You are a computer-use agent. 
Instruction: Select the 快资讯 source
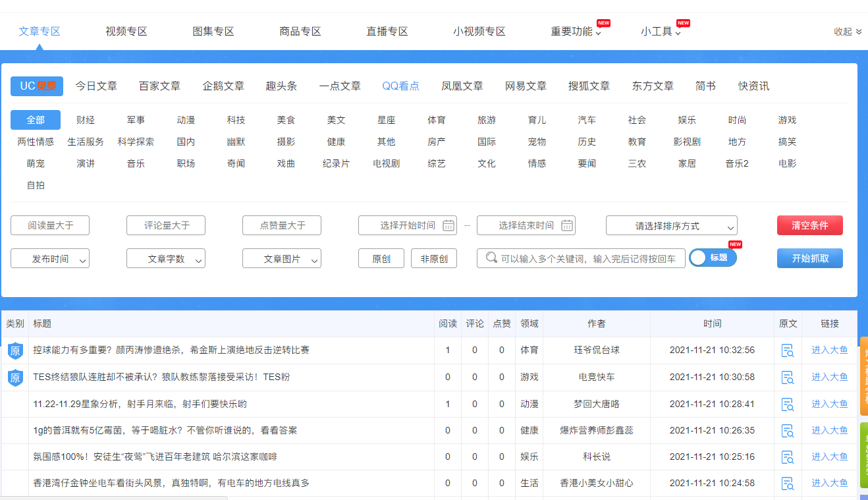coord(753,86)
